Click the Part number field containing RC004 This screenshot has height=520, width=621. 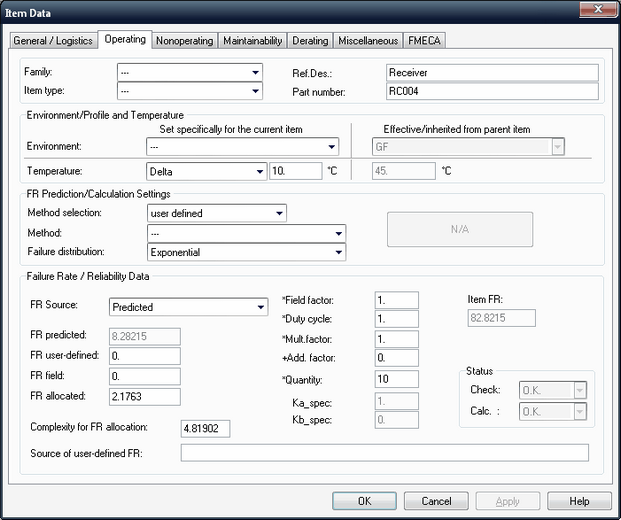click(x=491, y=92)
